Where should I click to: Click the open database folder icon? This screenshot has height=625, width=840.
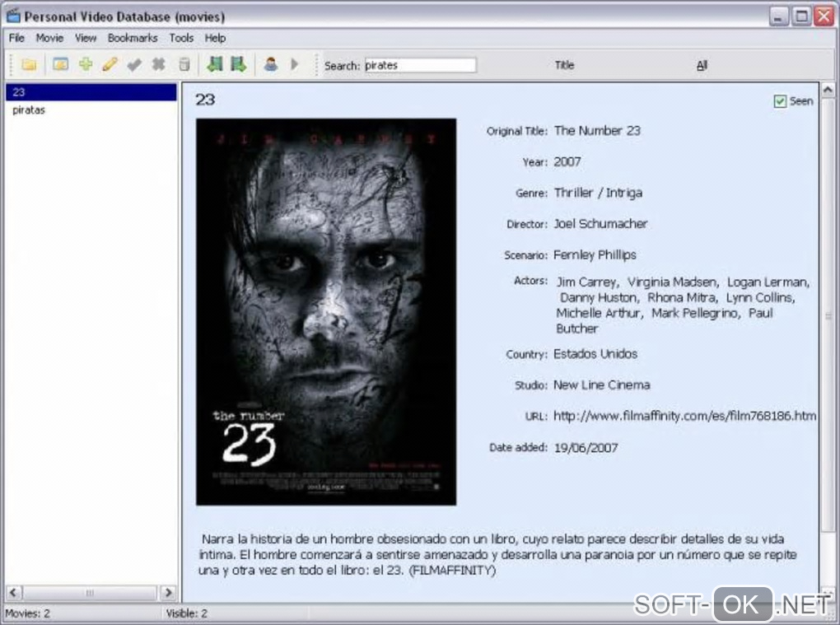click(x=29, y=65)
